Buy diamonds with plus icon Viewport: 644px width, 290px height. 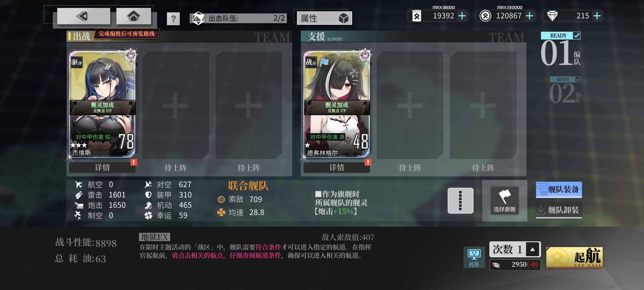coord(597,16)
